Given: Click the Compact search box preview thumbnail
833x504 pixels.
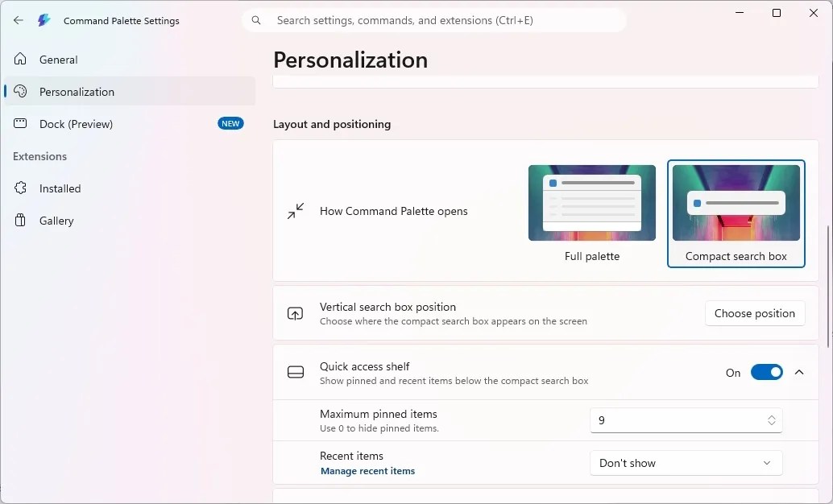Looking at the screenshot, I should pos(736,202).
